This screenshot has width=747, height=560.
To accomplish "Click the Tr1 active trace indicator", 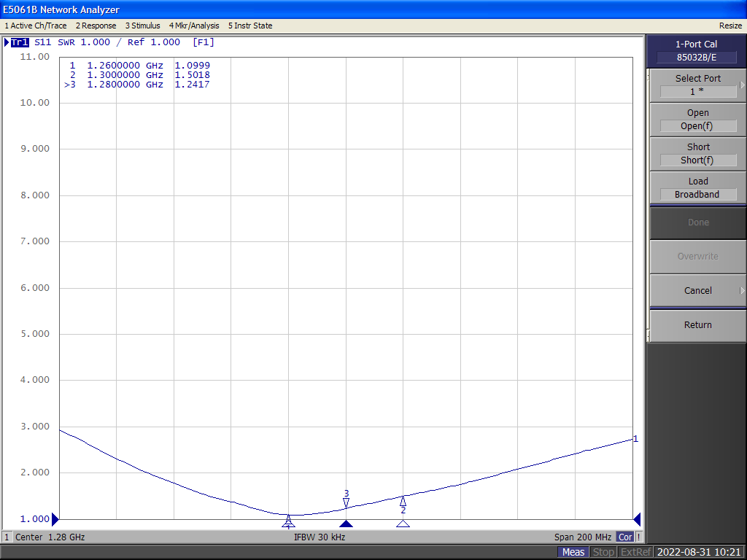I will point(20,42).
